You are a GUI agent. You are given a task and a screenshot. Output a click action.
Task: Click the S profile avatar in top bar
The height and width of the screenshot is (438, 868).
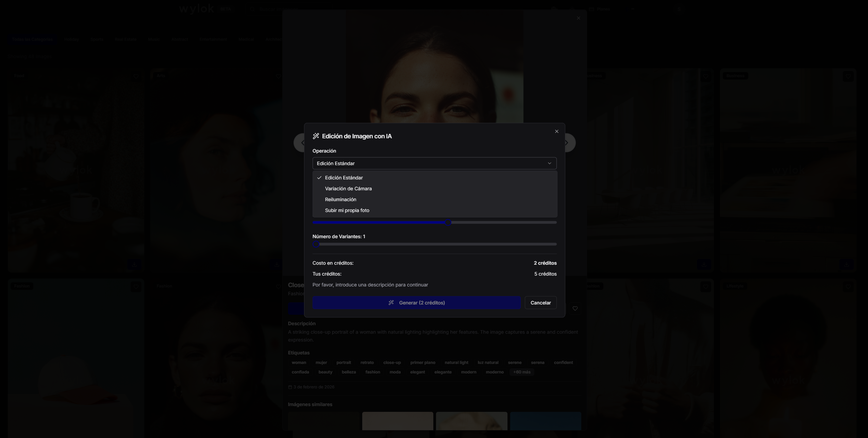click(679, 9)
